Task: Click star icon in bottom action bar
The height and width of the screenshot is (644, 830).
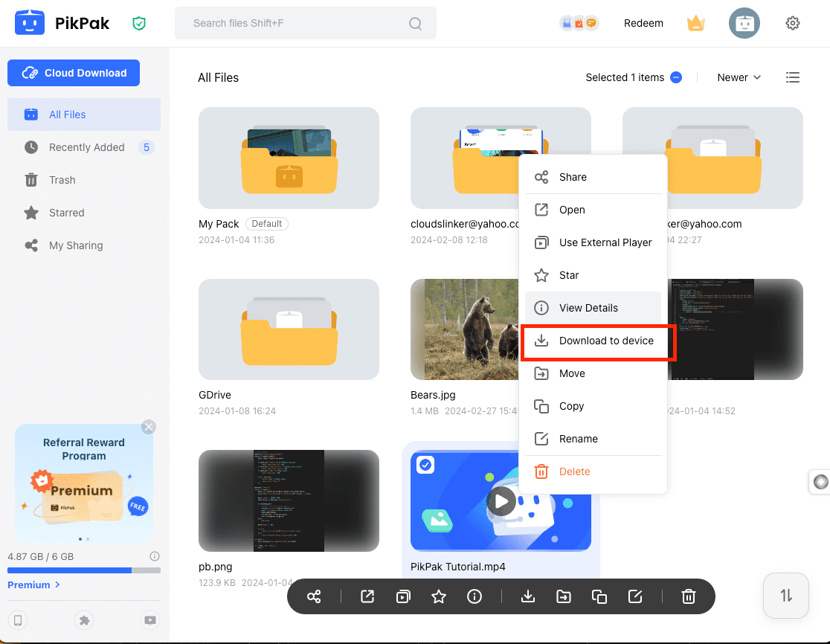Action: (439, 597)
